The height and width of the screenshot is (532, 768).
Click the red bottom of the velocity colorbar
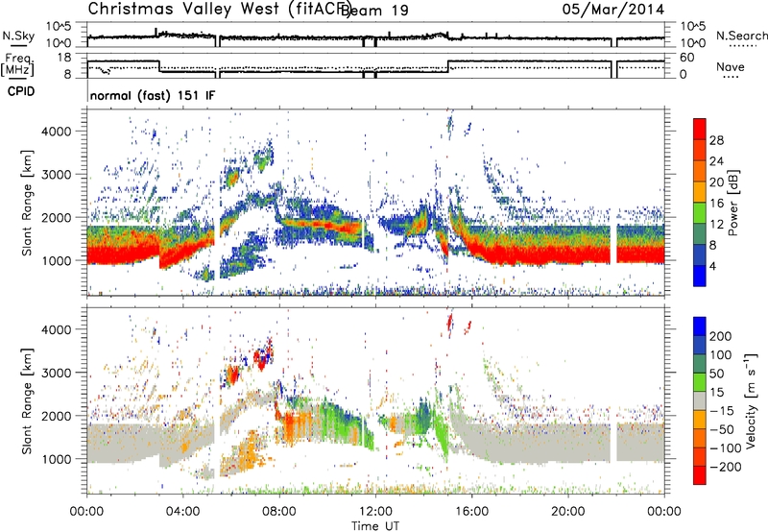700,474
